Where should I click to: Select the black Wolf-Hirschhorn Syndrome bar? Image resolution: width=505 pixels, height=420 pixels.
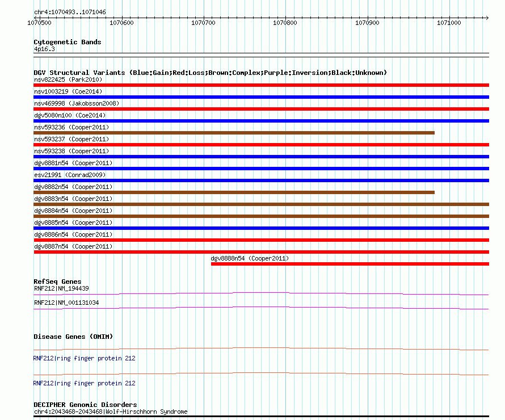[261, 417]
